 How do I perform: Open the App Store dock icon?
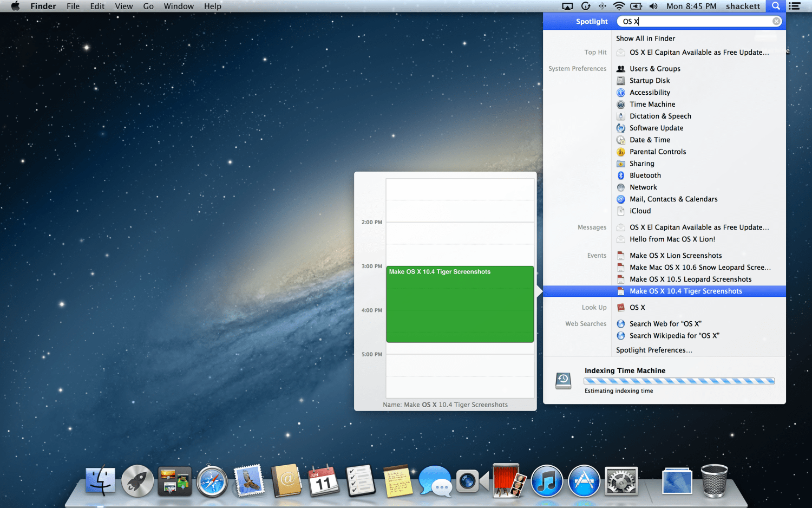[x=584, y=481]
